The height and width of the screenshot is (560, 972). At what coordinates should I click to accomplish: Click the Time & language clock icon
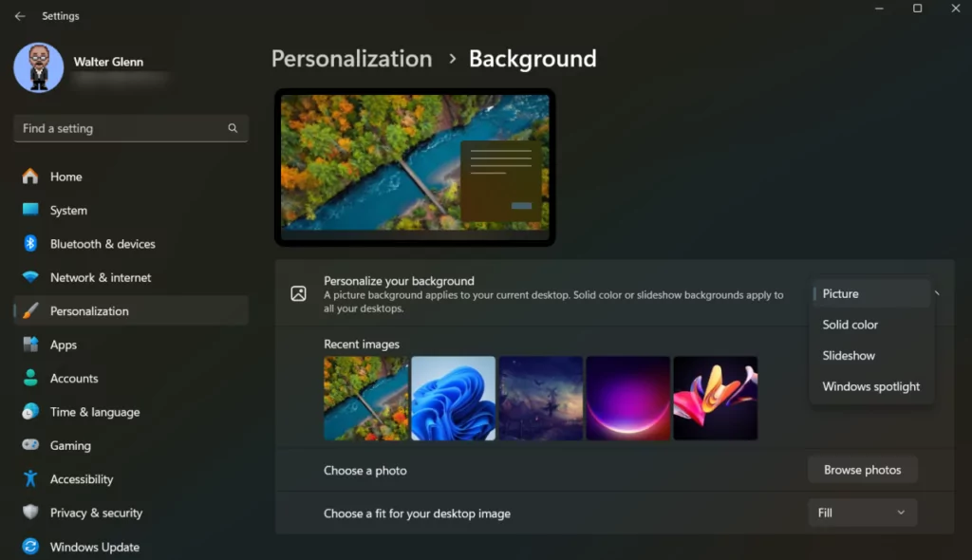(29, 412)
